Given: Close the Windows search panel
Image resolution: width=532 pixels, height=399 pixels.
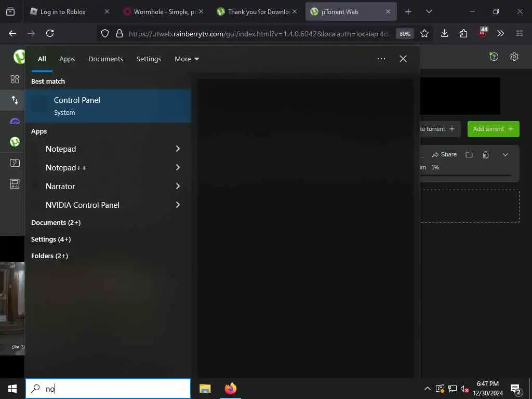Looking at the screenshot, I should (x=403, y=59).
